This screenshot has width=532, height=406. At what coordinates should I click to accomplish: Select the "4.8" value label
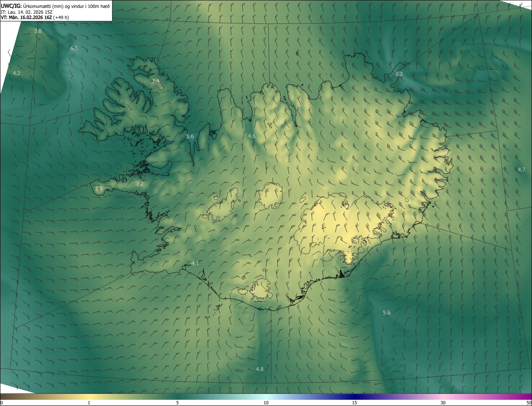pos(259,369)
